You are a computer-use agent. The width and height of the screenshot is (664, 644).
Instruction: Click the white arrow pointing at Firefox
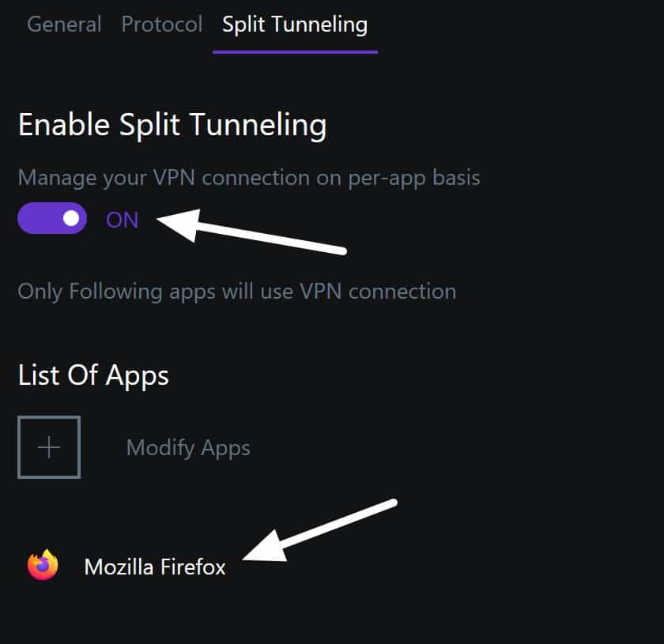(x=319, y=530)
